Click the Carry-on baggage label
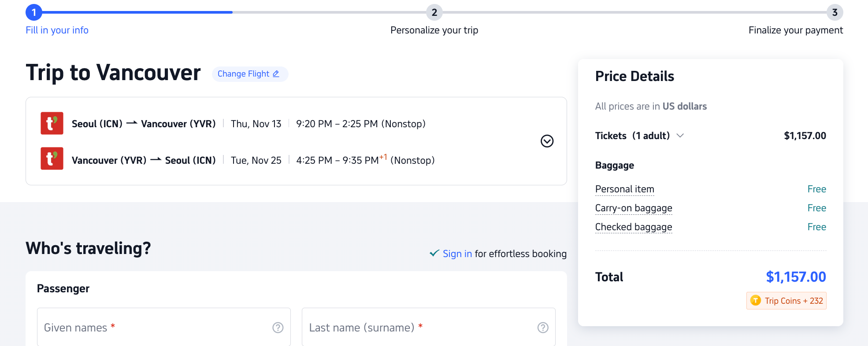868x346 pixels. click(633, 208)
